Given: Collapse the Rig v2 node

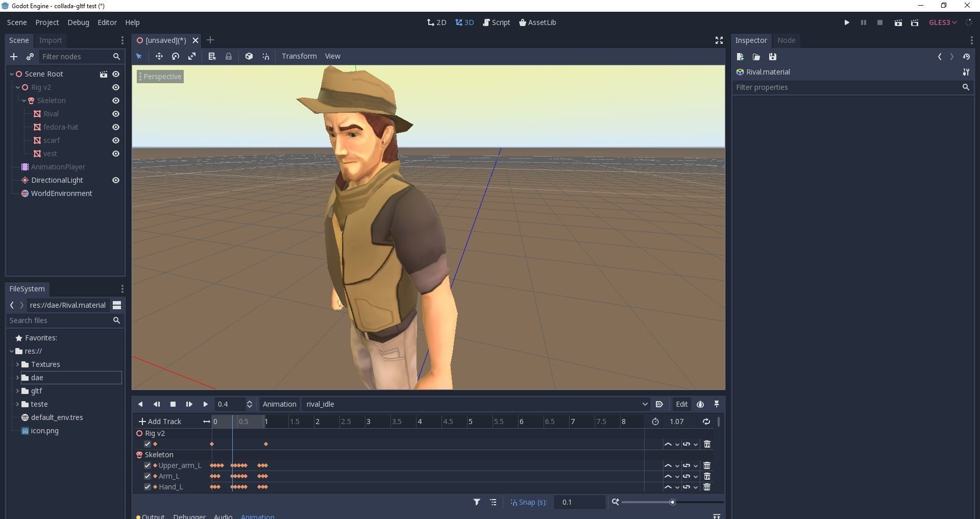Looking at the screenshot, I should pyautogui.click(x=18, y=87).
